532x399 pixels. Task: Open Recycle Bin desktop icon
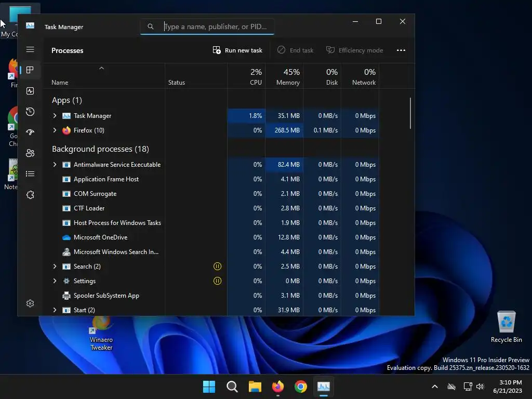[506, 327]
